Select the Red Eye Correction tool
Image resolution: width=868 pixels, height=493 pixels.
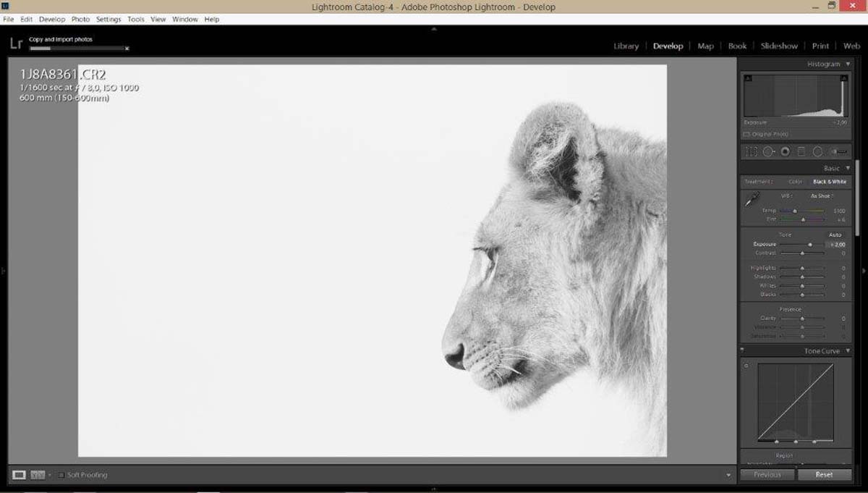(x=786, y=152)
